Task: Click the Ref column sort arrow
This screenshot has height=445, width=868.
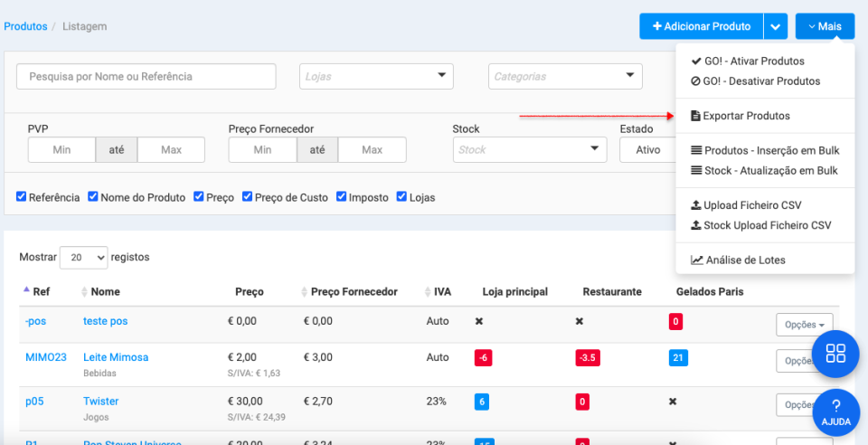Action: click(x=24, y=291)
